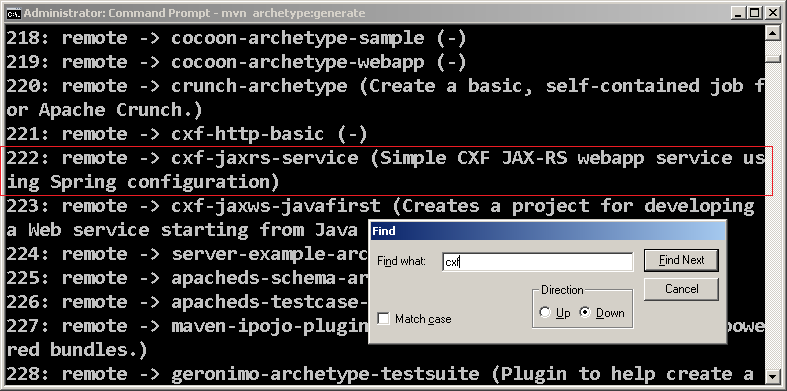
Task: Click line 219 cocoon-archetype-webapp text
Action: tap(236, 62)
